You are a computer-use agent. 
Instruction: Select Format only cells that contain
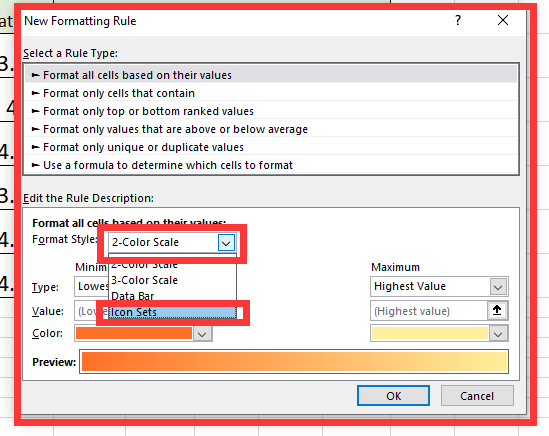click(x=271, y=93)
